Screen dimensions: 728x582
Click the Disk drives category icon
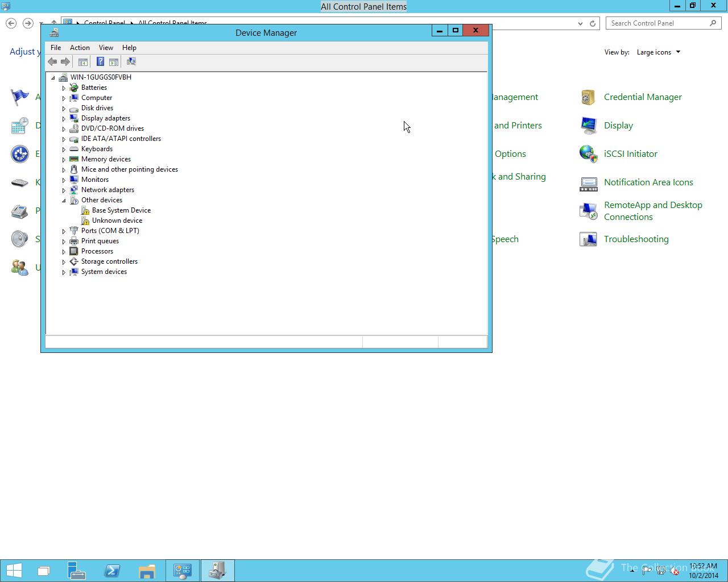(74, 108)
